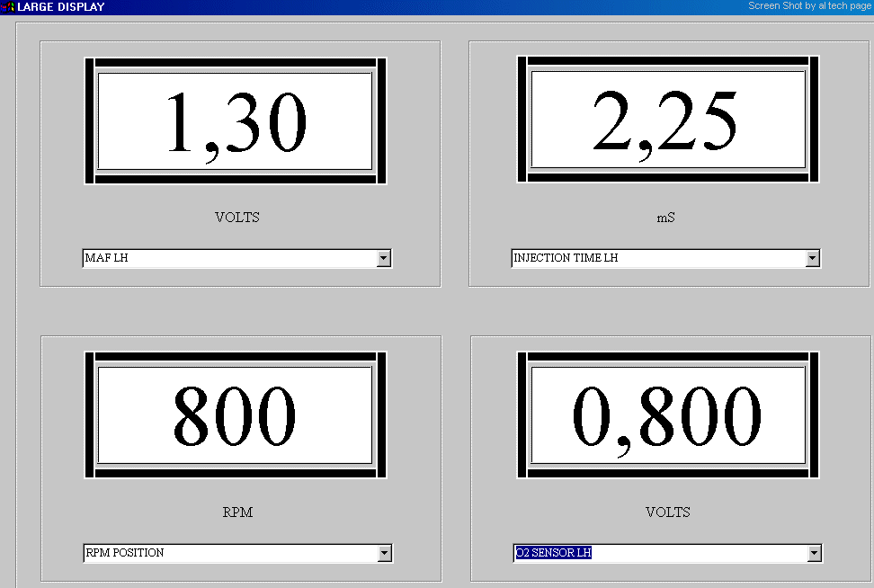Click the VOLTS label under 1,30

[237, 218]
